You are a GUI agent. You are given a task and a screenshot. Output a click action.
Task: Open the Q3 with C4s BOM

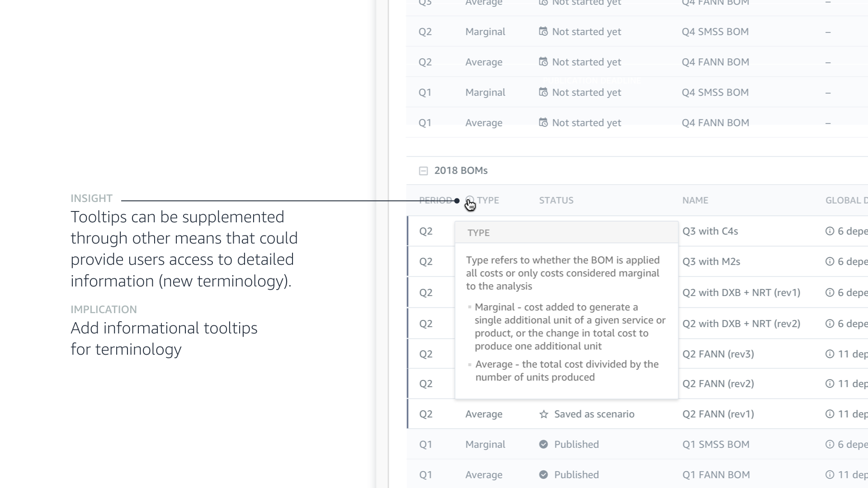710,231
